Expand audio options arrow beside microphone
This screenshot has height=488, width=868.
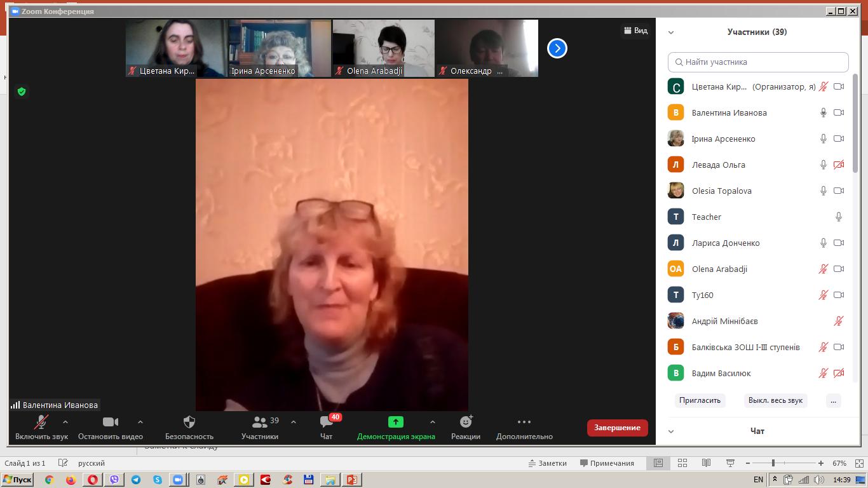(x=65, y=422)
